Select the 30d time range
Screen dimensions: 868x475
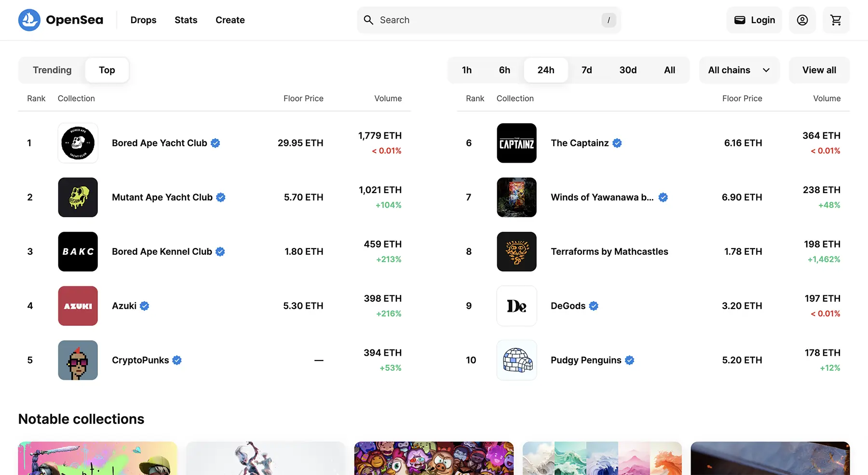tap(628, 70)
